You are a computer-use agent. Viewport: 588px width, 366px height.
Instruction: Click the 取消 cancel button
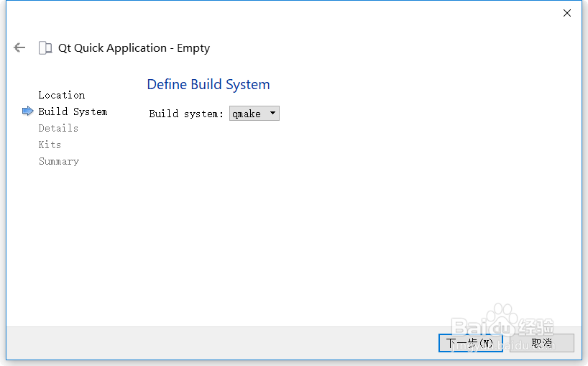(542, 343)
